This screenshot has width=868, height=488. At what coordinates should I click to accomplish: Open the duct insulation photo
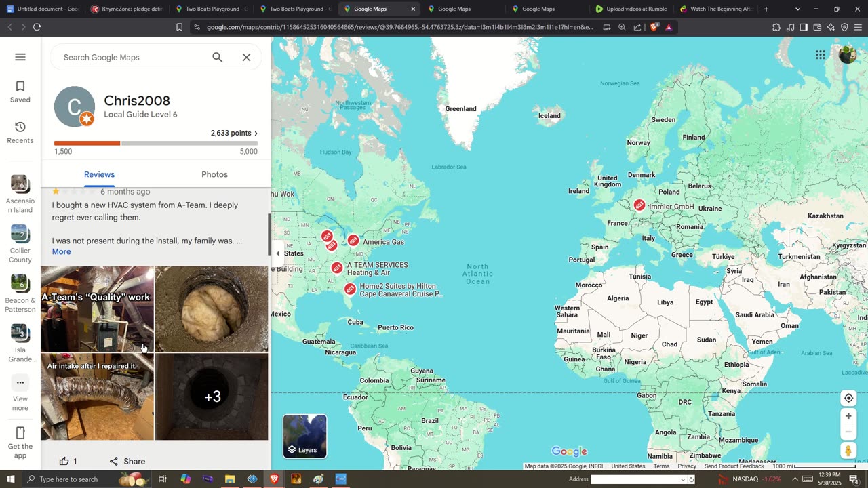212,309
